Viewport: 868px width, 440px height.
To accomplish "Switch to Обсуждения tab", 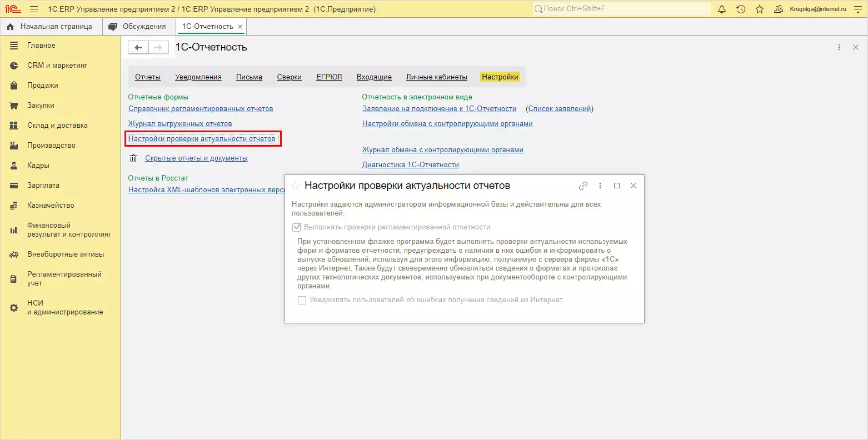I will pos(138,27).
